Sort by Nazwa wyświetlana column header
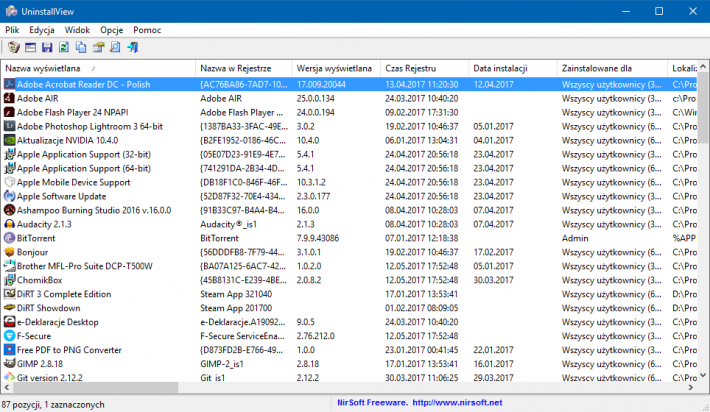 click(98, 68)
